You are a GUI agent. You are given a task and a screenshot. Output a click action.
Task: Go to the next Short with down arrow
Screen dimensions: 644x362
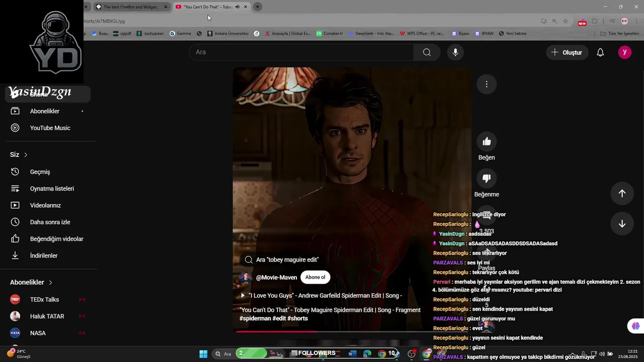[x=622, y=224]
